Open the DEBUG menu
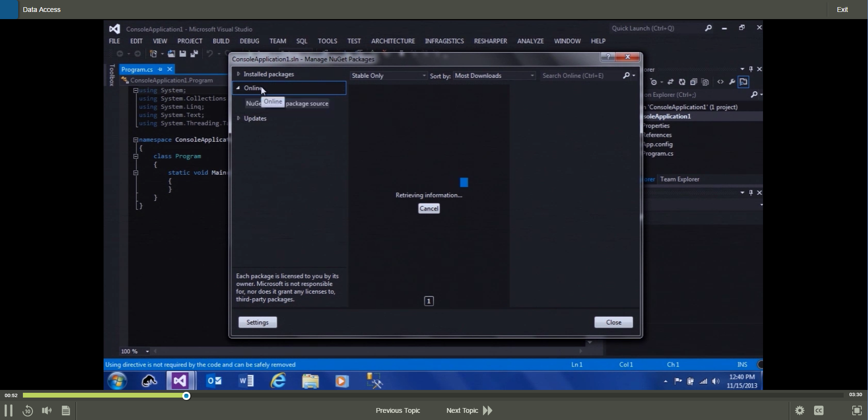This screenshot has width=868, height=420. point(250,41)
